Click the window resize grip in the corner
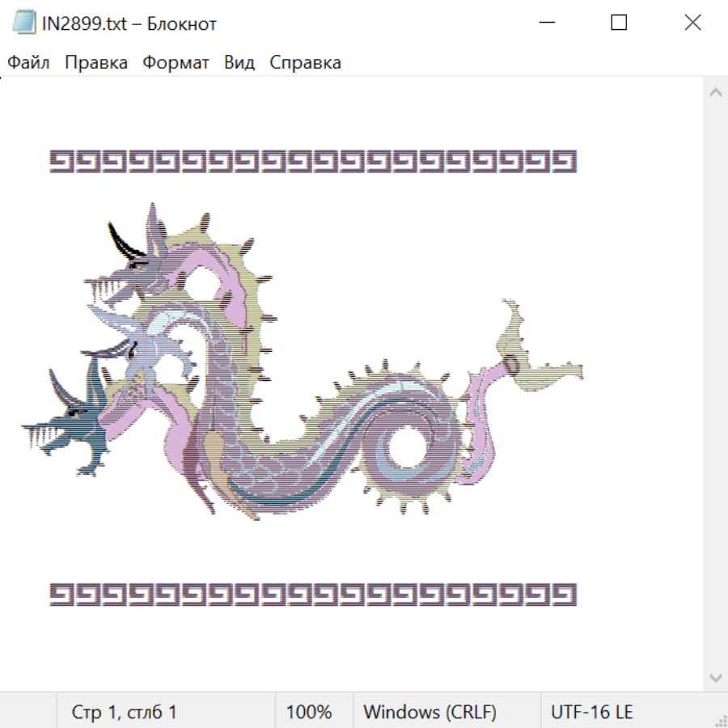This screenshot has height=728, width=728. click(721, 721)
